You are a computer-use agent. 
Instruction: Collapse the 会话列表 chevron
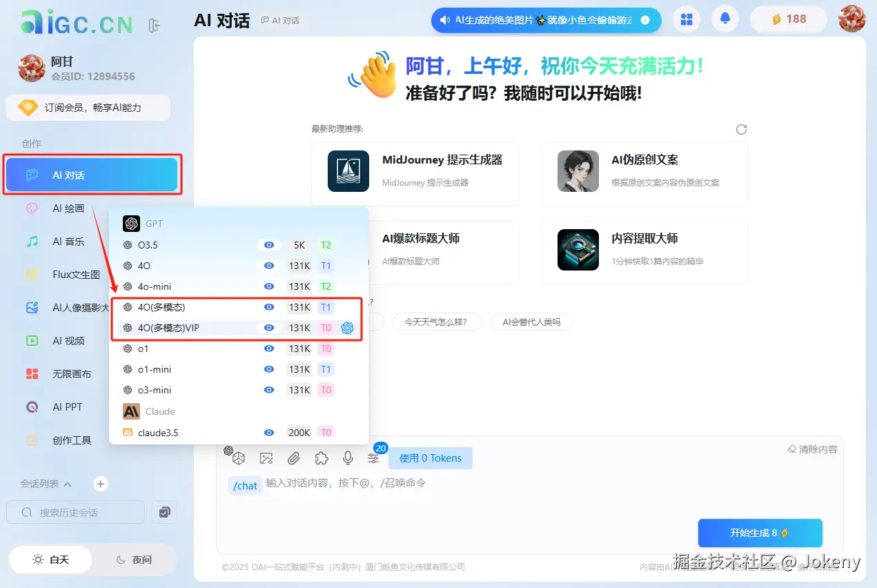[68, 484]
